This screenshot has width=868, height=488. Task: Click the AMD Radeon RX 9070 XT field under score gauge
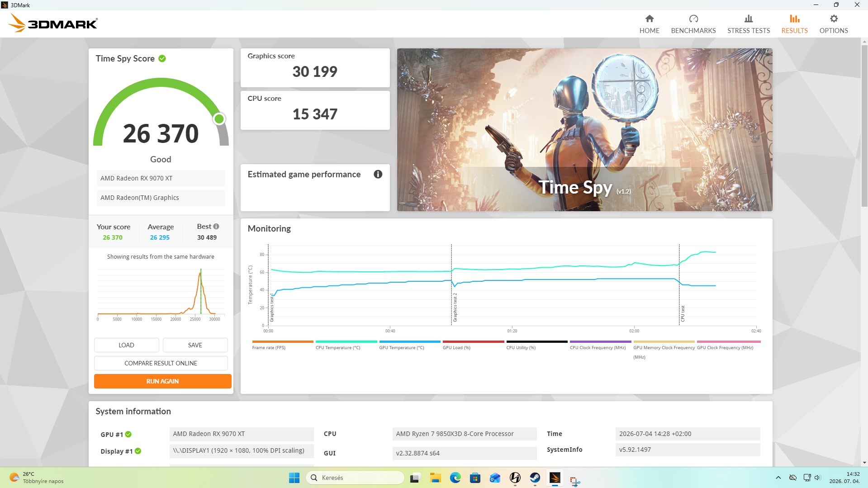(161, 178)
